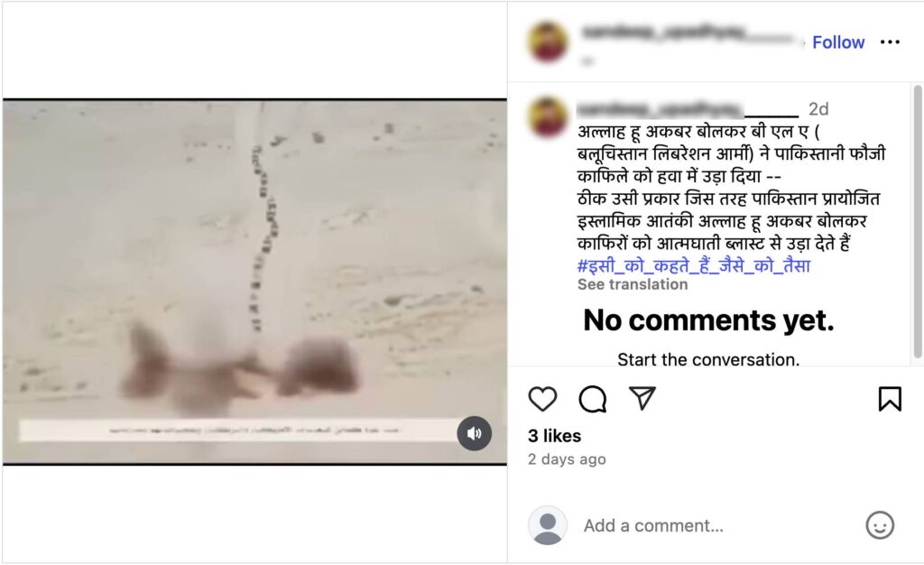
Task: Click See translation under caption
Action: 633,284
